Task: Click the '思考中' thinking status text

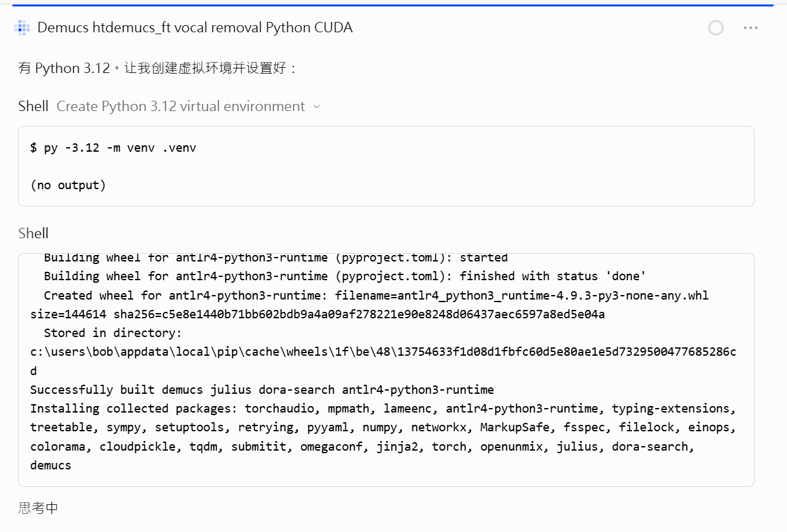Action: tap(38, 508)
